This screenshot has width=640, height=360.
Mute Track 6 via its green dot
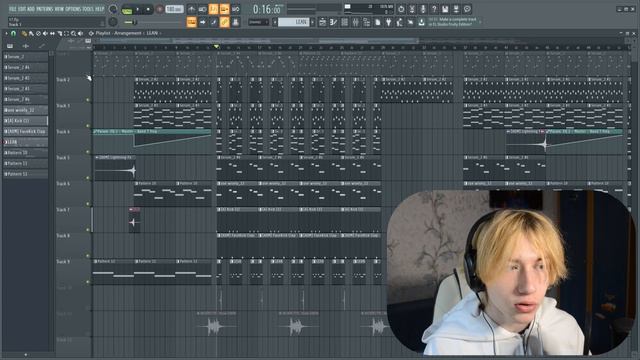point(88,204)
